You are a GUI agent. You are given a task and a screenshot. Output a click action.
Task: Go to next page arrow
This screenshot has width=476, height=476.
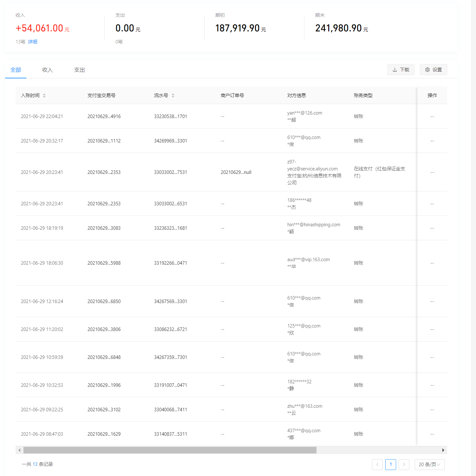404,465
